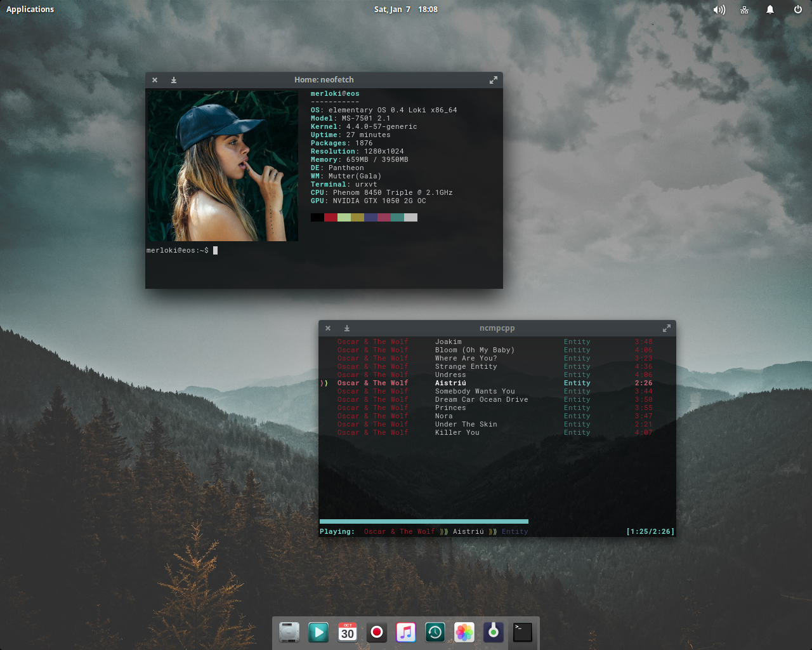Click the Home: neofetch window title
This screenshot has height=650, width=812.
point(324,80)
